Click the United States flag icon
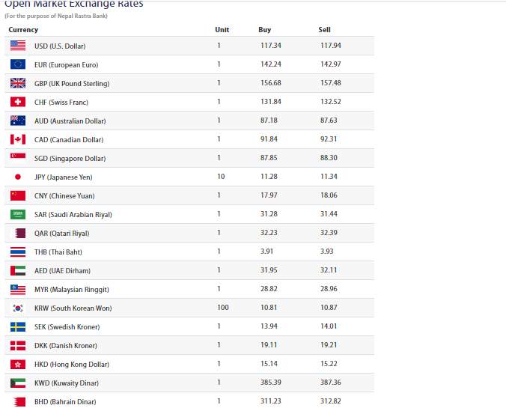The height and width of the screenshot is (420, 506). 18,46
